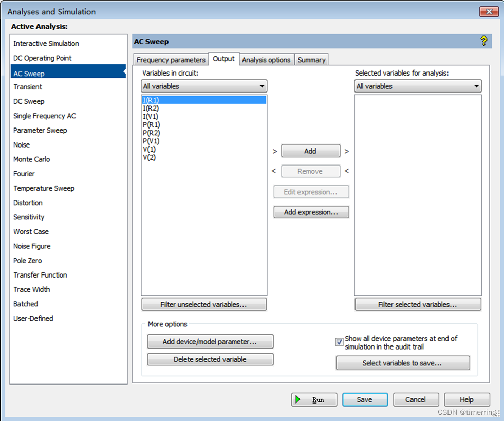Choose Distortion analysis
The height and width of the screenshot is (421, 504).
coord(28,203)
